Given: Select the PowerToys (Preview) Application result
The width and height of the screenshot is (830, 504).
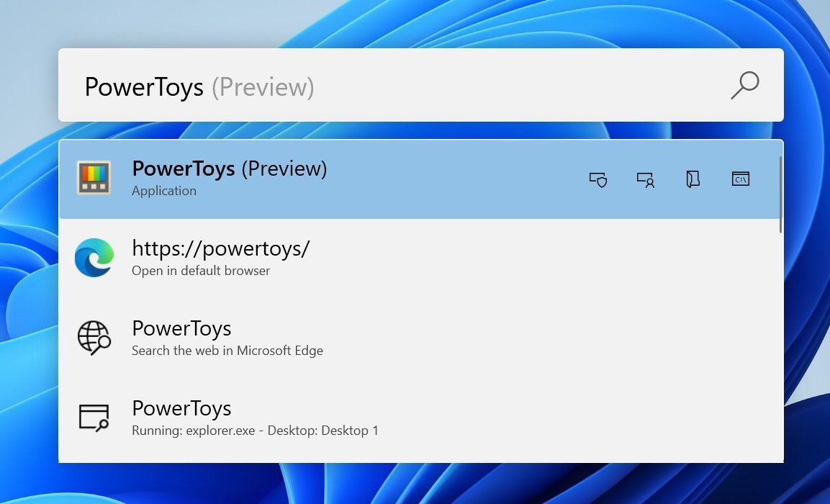Looking at the screenshot, I should pyautogui.click(x=420, y=179).
